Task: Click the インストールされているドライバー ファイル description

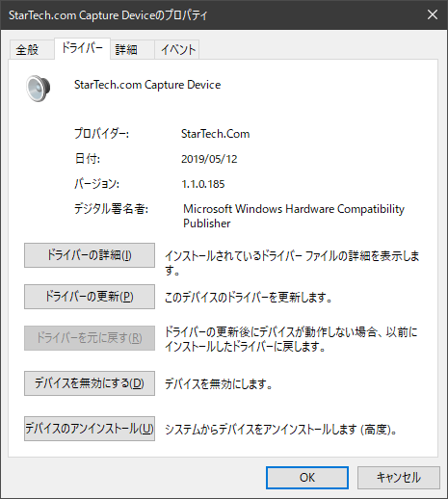Action: pos(292,263)
